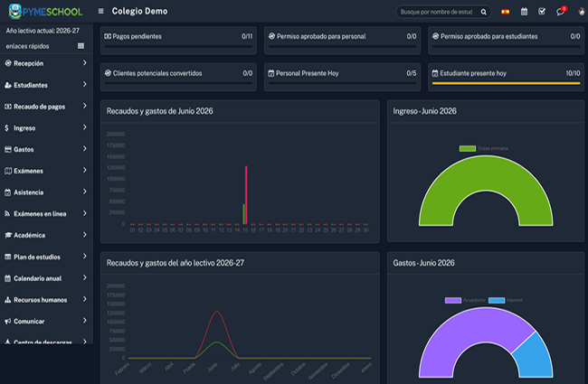The height and width of the screenshot is (384, 588).
Task: Click the green income doughnut segment
Action: [486, 173]
